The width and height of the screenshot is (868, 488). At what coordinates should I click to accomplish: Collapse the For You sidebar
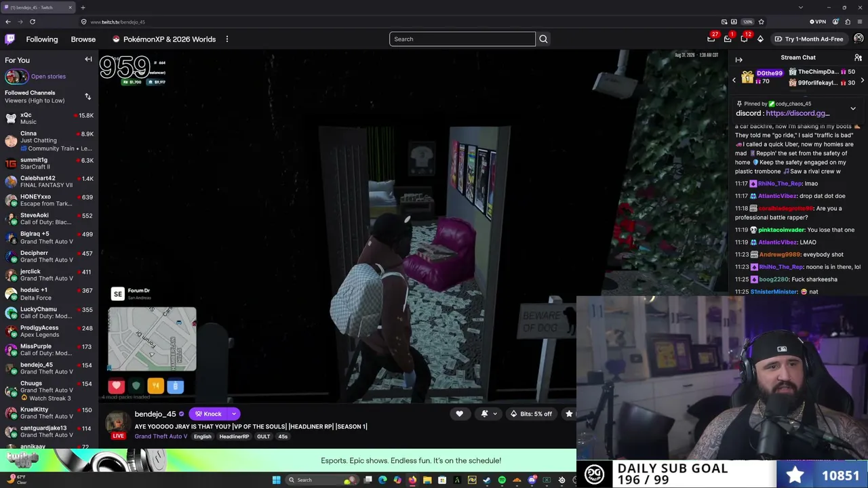pyautogui.click(x=88, y=60)
